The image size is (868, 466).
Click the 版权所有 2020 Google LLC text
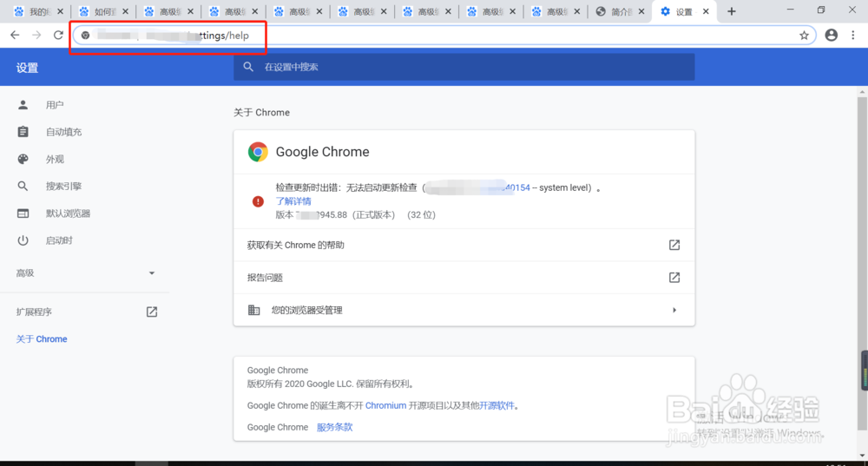pos(331,384)
